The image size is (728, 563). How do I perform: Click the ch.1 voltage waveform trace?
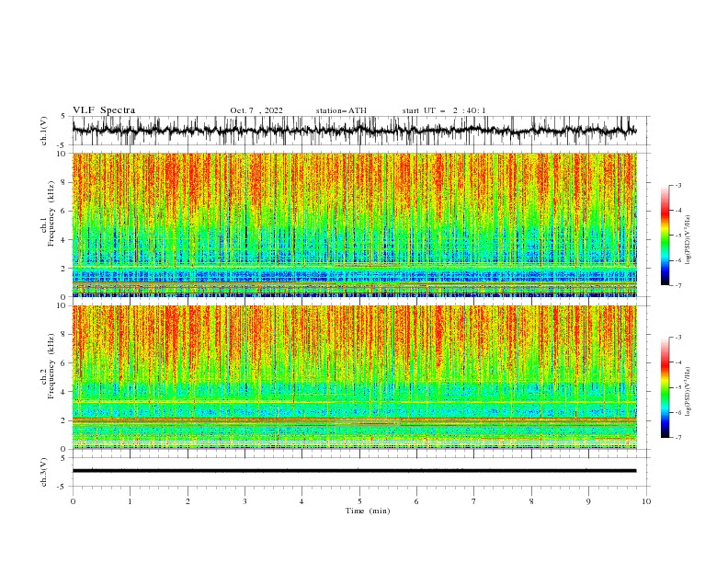(x=354, y=131)
